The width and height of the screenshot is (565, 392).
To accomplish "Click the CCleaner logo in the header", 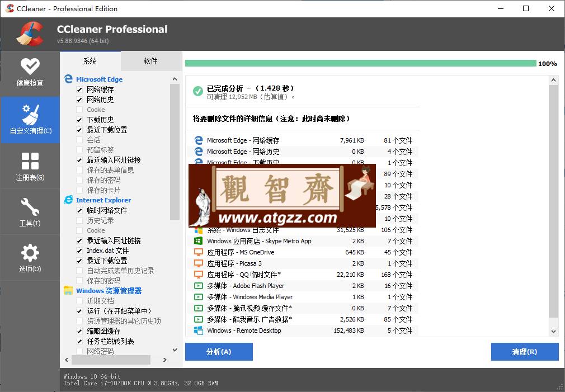I will click(30, 34).
